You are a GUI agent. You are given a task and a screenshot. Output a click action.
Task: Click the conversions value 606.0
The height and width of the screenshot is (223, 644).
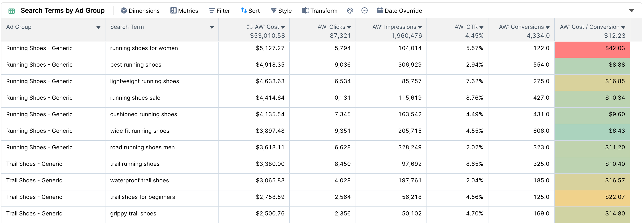(x=541, y=131)
